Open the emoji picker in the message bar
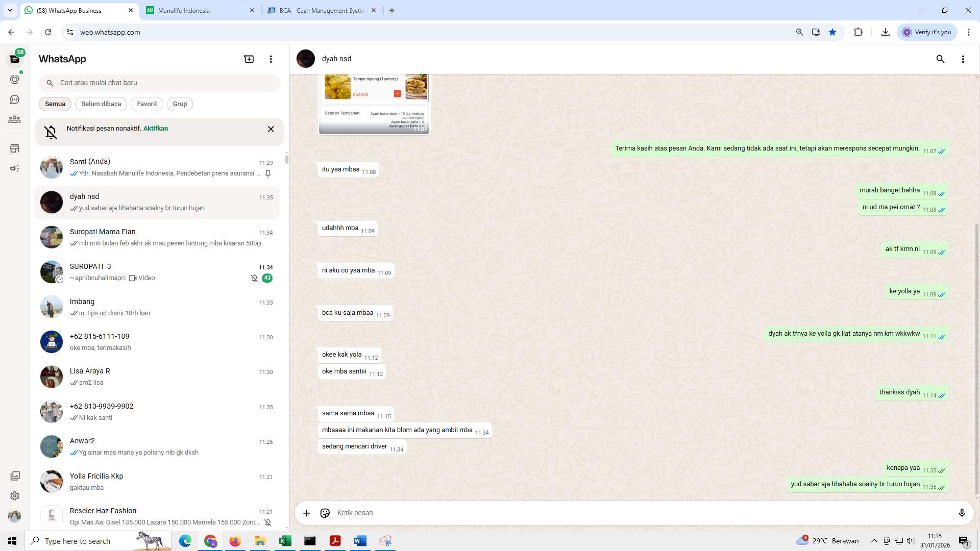 pyautogui.click(x=325, y=513)
